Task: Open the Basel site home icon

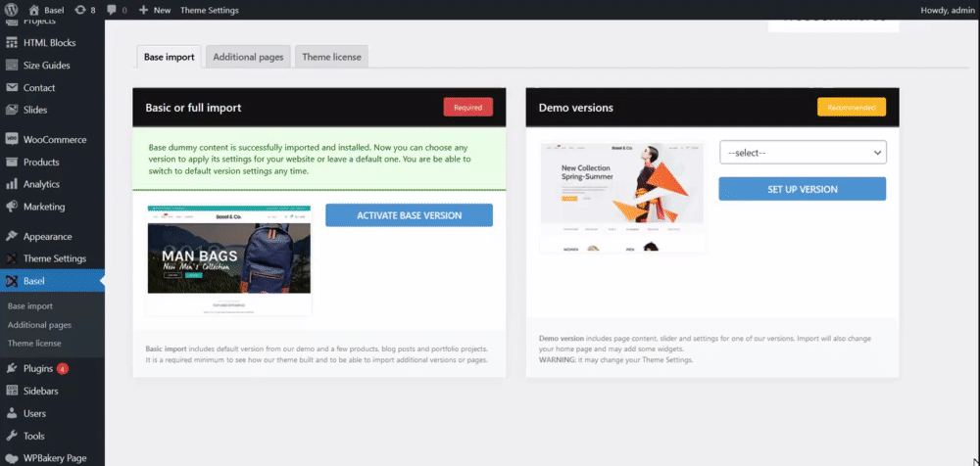Action: pyautogui.click(x=33, y=10)
